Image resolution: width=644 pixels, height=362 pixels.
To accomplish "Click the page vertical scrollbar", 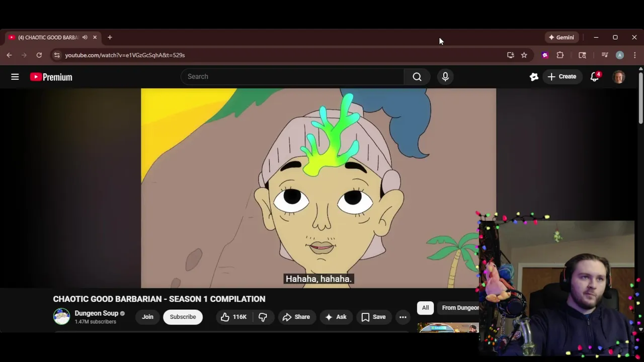I will tap(640, 98).
